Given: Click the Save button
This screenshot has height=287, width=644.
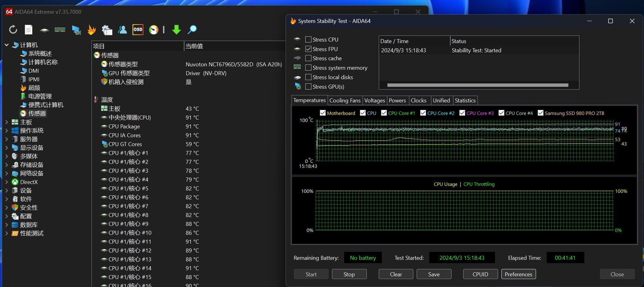Looking at the screenshot, I should 434,274.
